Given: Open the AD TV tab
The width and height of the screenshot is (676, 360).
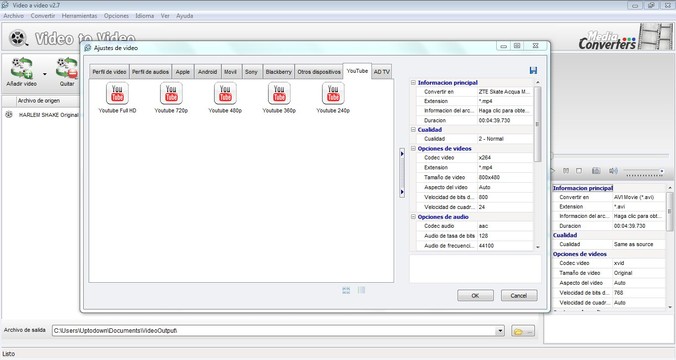Looking at the screenshot, I should [382, 72].
